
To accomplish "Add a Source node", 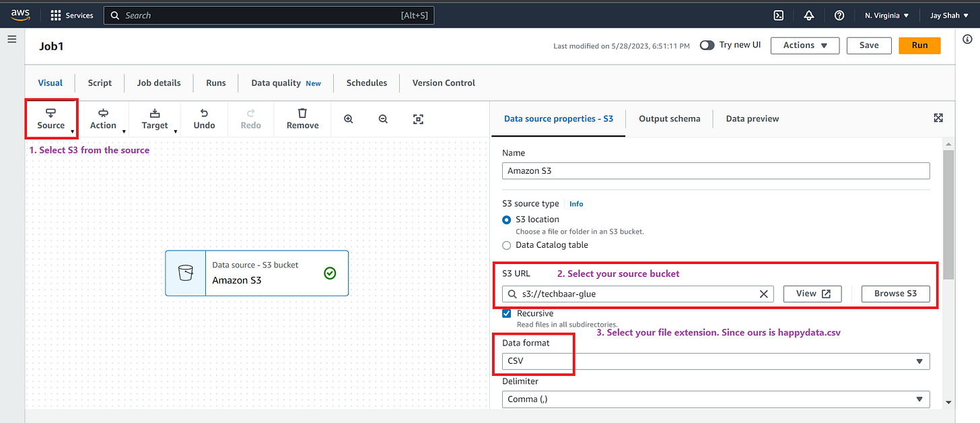I will point(51,119).
